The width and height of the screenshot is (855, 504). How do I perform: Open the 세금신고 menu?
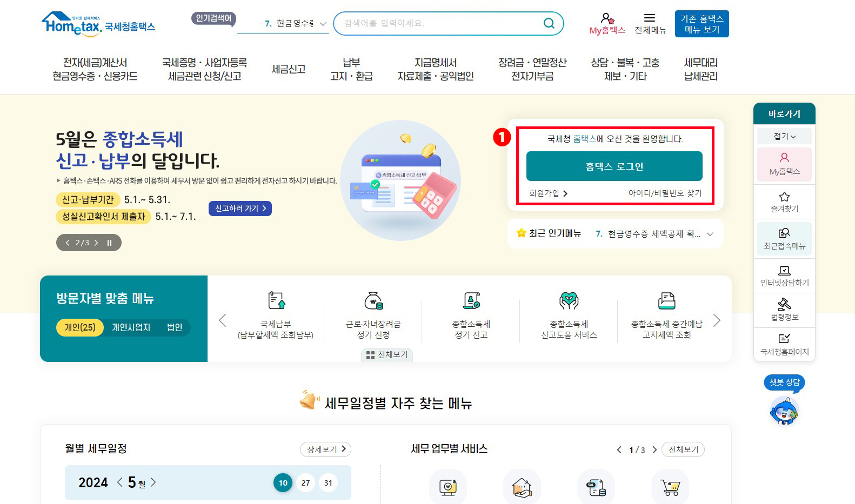289,69
